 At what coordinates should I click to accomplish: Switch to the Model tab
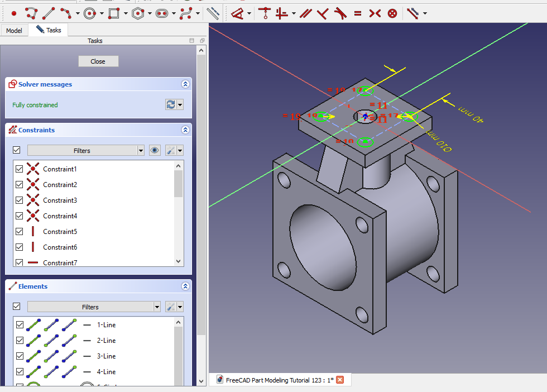(14, 31)
